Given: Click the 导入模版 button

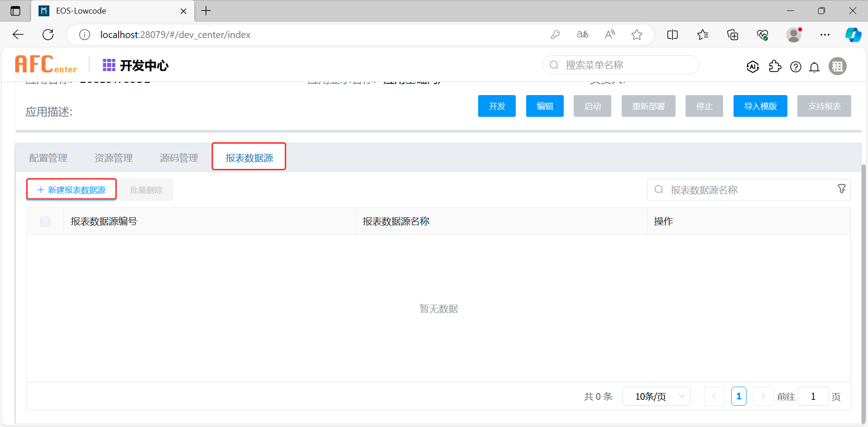Looking at the screenshot, I should (x=760, y=106).
